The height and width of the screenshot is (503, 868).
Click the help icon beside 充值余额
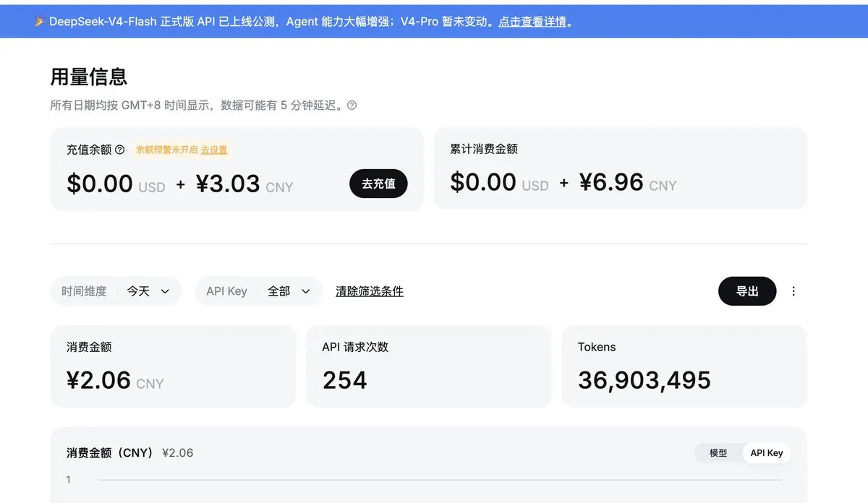tap(120, 150)
